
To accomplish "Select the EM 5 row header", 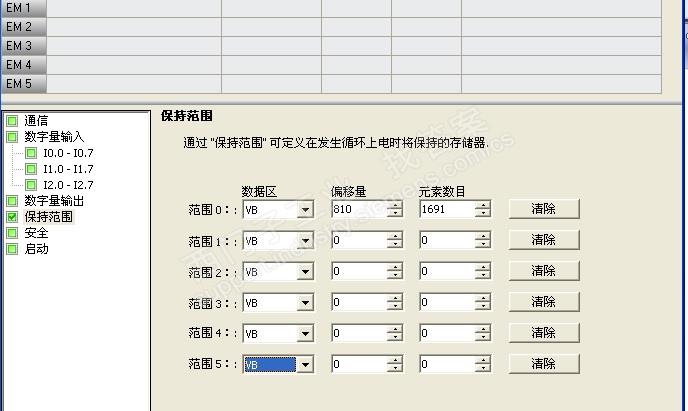I will coord(24,84).
